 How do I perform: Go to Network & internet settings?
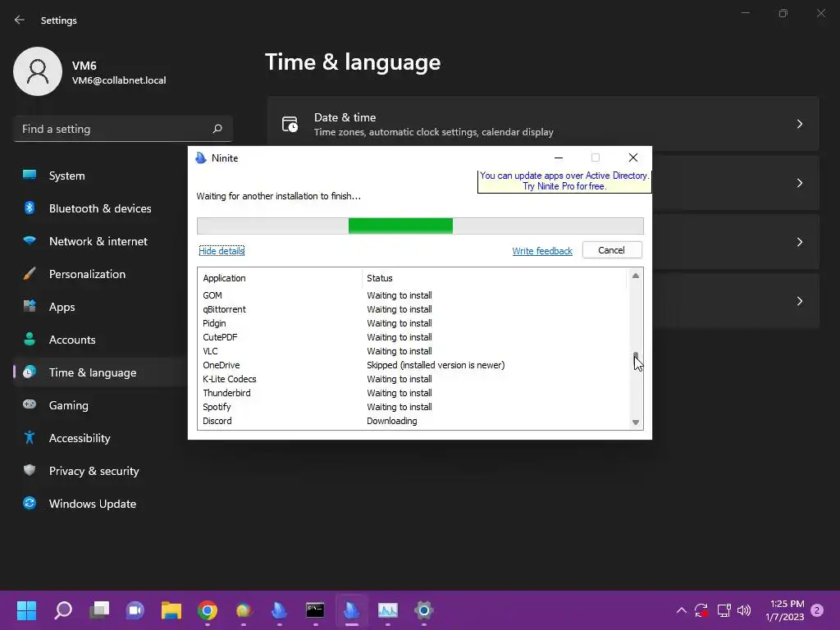pos(100,241)
